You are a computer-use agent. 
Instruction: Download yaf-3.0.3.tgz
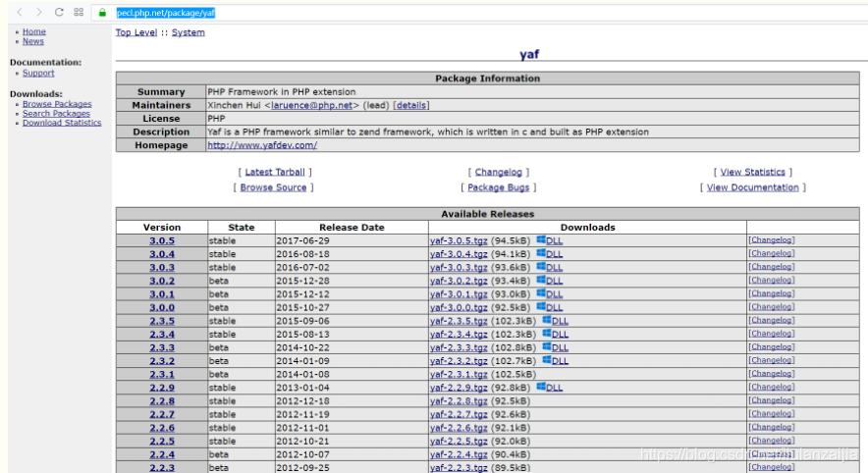[x=459, y=267]
